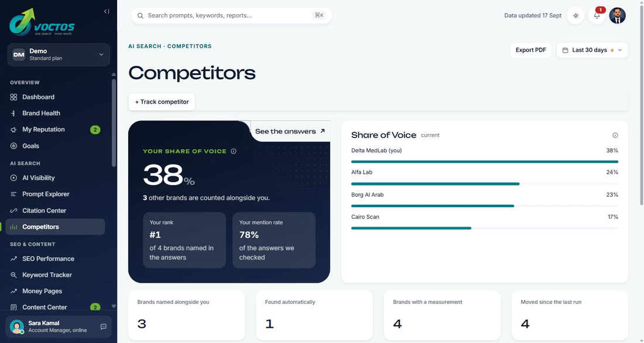Toggle light/dark theme with the sun icon
This screenshot has width=644, height=343.
pos(576,16)
